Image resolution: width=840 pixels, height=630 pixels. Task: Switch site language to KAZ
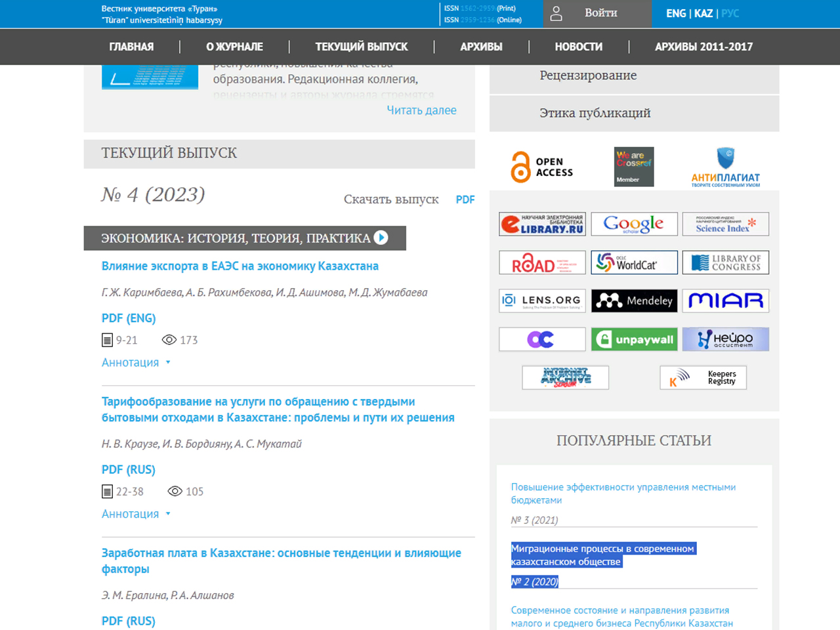(x=703, y=13)
